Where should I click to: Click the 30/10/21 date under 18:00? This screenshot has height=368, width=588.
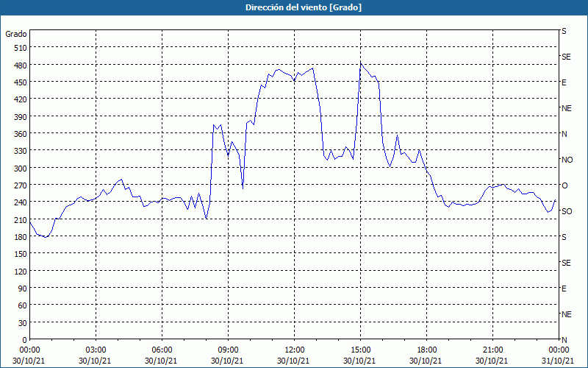click(426, 361)
